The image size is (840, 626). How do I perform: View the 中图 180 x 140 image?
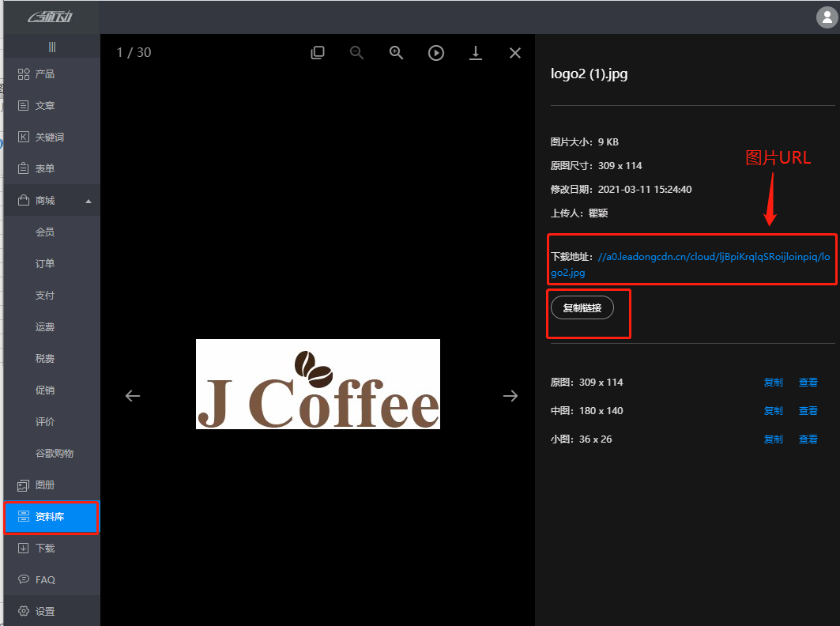pos(808,411)
